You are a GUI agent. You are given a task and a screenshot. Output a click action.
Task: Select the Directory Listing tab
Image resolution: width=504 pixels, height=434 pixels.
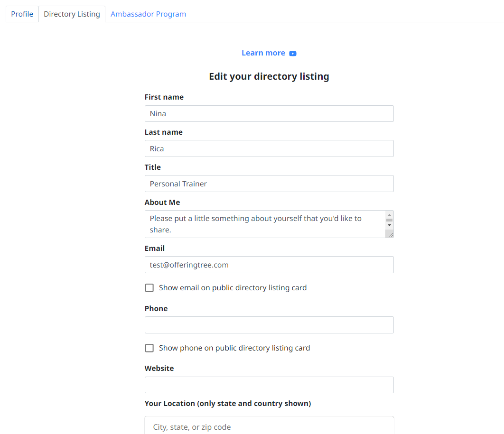[x=72, y=14]
